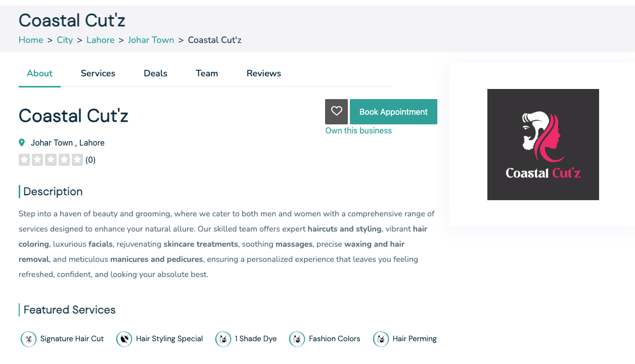635x364 pixels.
Task: Click the fifth rating star
Action: 77,160
